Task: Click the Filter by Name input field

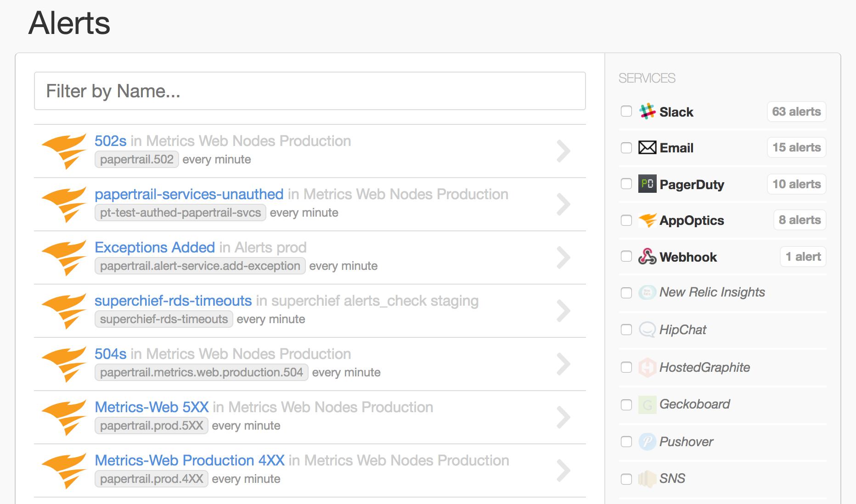Action: 310,91
